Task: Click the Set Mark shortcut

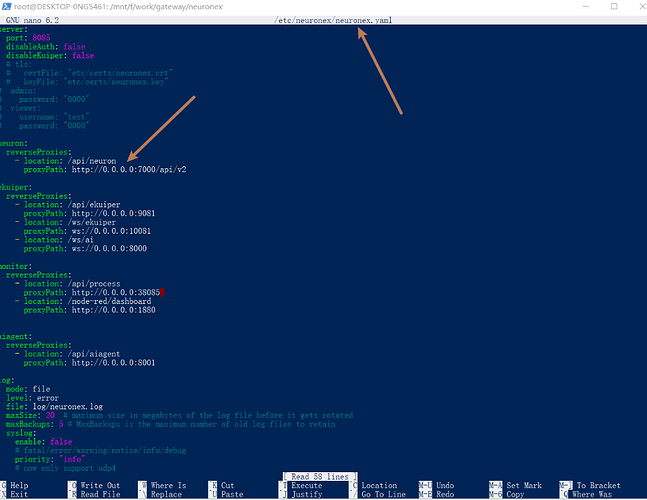Action: [x=523, y=485]
